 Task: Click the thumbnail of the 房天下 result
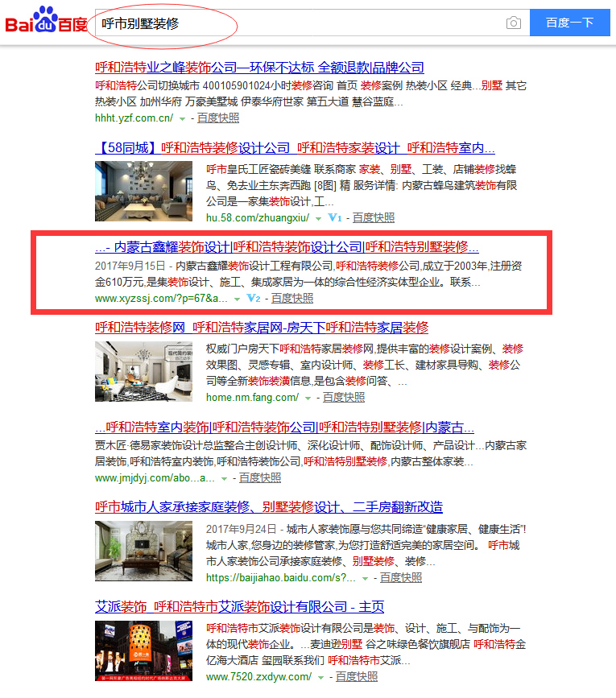point(143,372)
